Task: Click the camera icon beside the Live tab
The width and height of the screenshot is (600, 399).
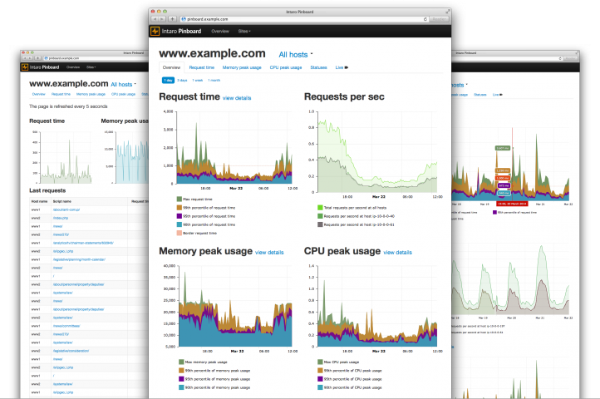Action: (x=346, y=67)
